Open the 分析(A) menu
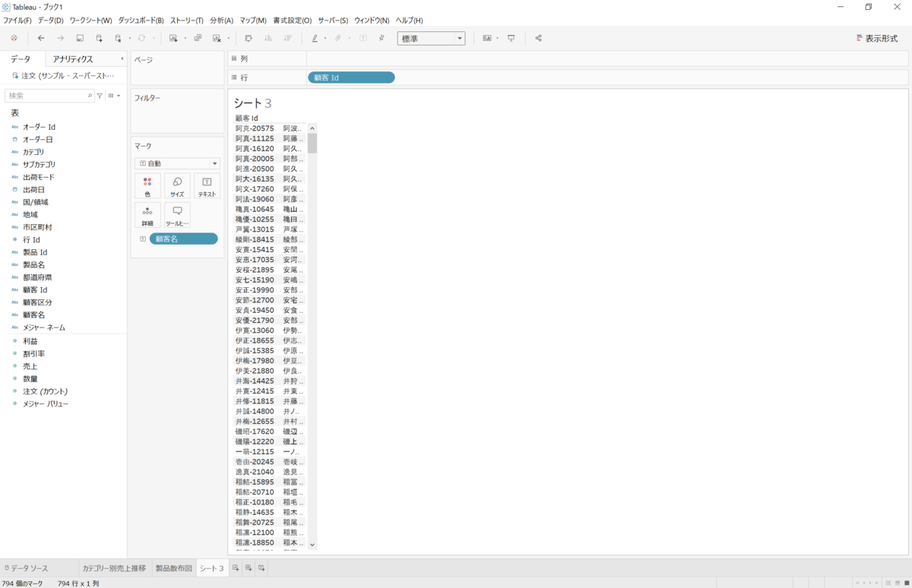This screenshot has height=588, width=912. (221, 21)
